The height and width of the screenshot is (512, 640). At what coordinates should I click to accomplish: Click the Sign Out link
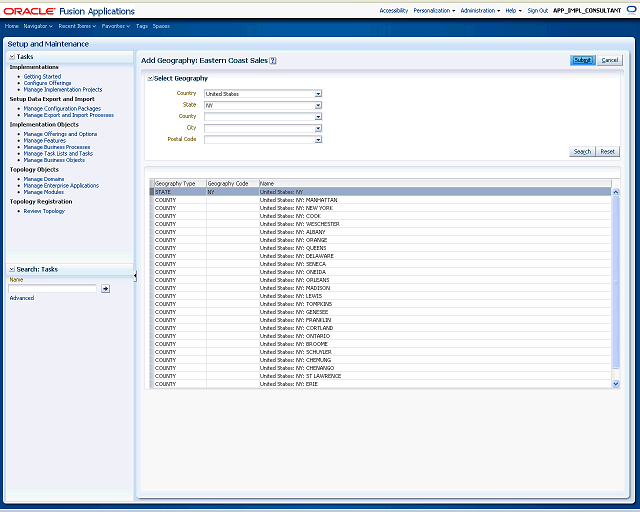pos(538,11)
